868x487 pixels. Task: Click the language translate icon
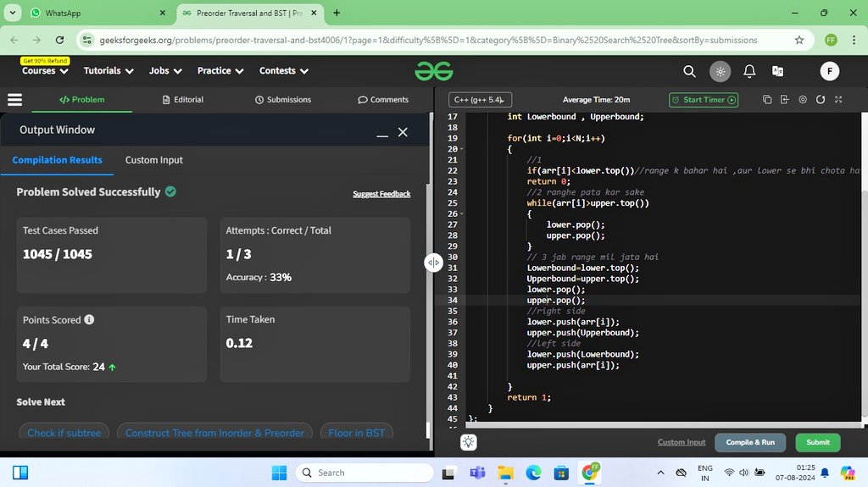(778, 71)
